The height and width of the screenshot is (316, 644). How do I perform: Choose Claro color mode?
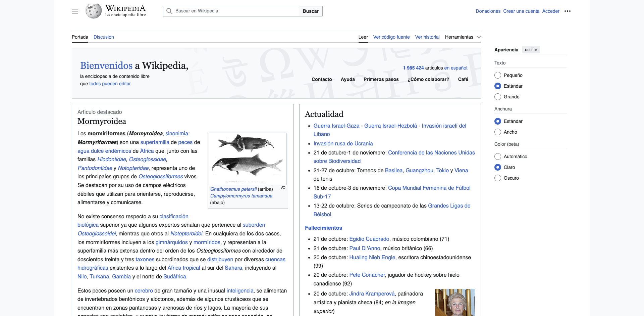tap(498, 167)
